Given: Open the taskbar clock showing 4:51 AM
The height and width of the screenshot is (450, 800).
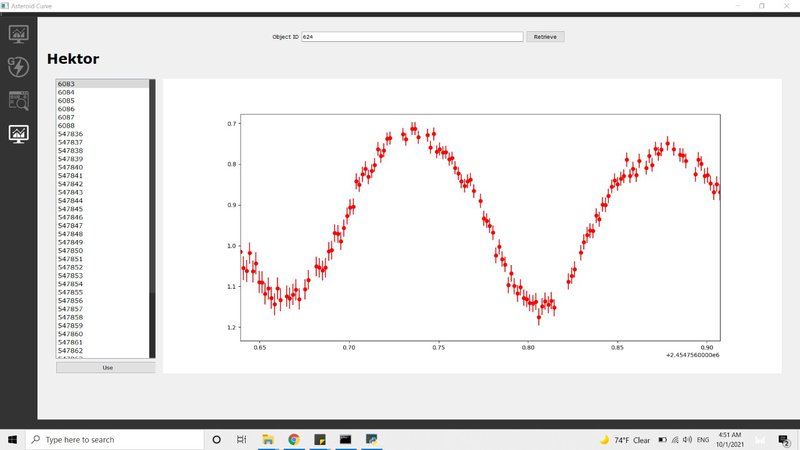Looking at the screenshot, I should tap(730, 439).
